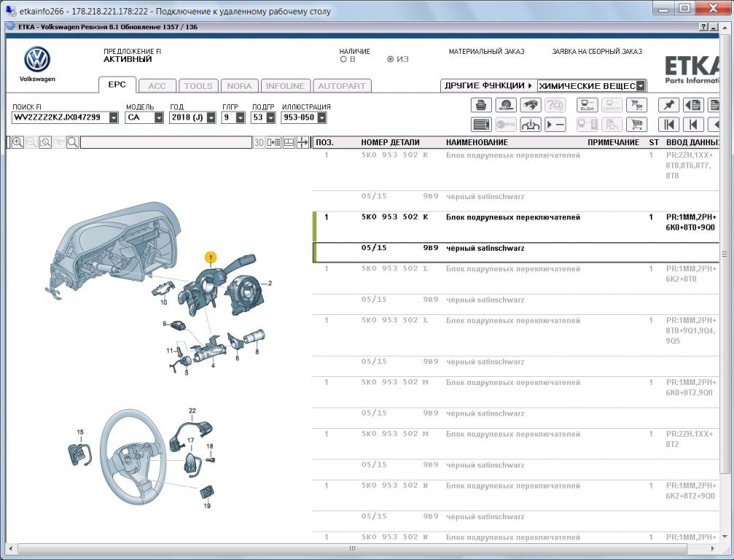Select the row with PR:1MM,2PH+ 8T0+9Q1,9Q4
The image size is (734, 560).
point(516,335)
